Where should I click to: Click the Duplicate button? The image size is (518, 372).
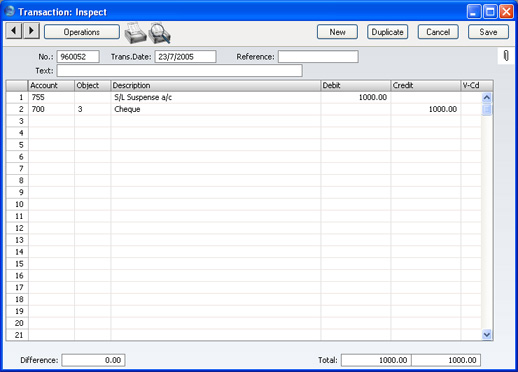click(x=387, y=32)
